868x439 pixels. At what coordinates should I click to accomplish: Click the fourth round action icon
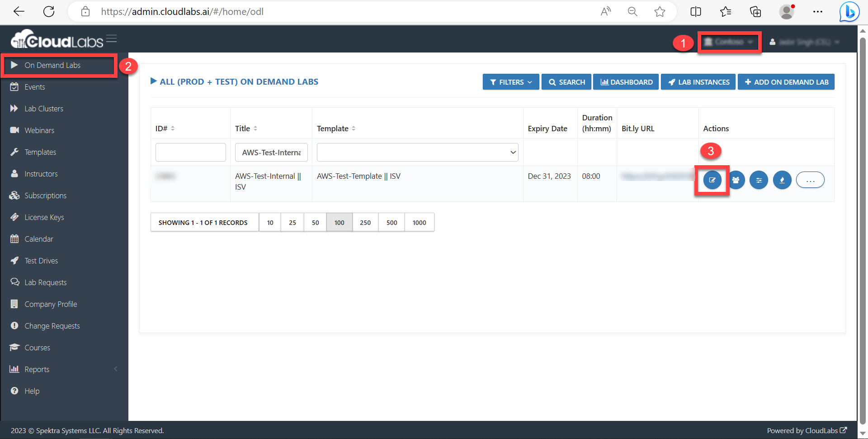pyautogui.click(x=782, y=180)
